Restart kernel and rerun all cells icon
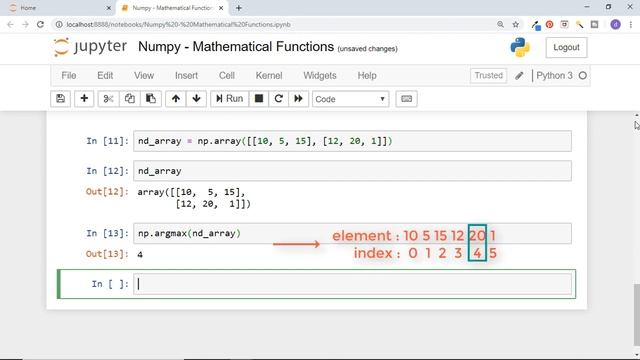This screenshot has width=640, height=360. 298,99
